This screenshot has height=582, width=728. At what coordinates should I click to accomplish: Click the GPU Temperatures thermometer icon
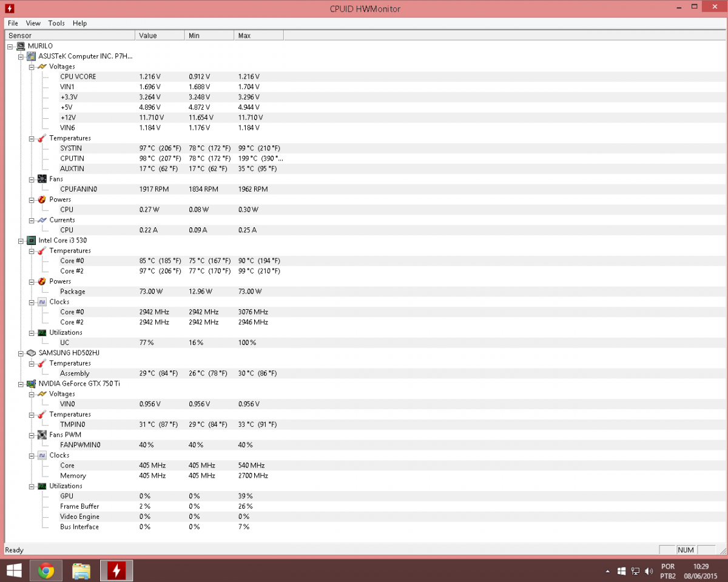point(42,415)
